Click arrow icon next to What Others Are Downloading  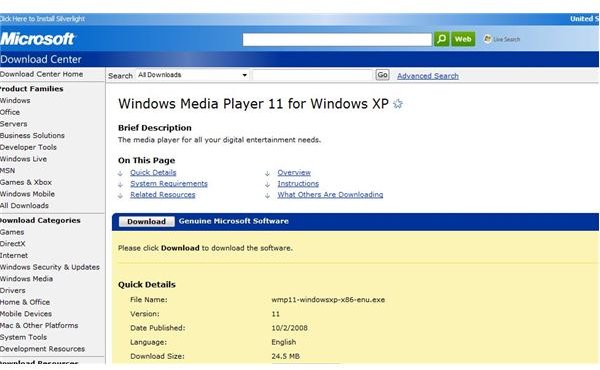(x=267, y=196)
